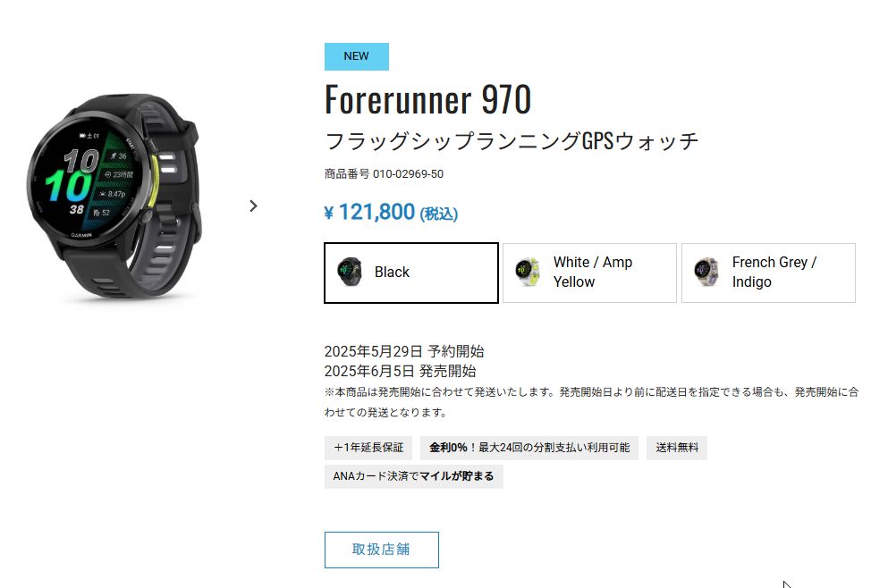Screen dimensions: 871x588
Task: Click the +1年延長保証 warranty tag
Action: pos(368,448)
